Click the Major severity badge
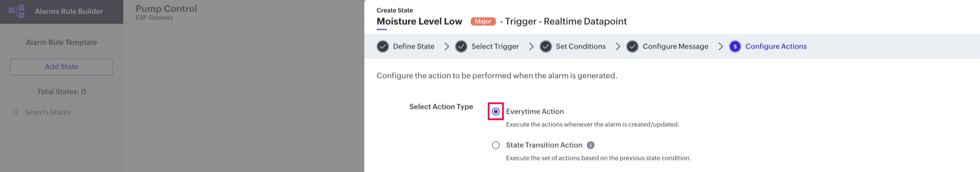980x172 pixels. point(483,21)
